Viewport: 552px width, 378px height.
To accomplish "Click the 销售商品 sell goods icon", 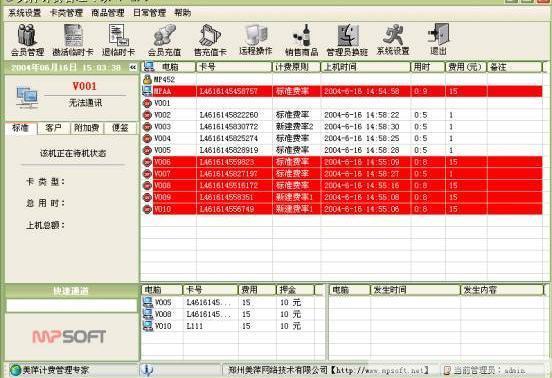I will pos(301,40).
